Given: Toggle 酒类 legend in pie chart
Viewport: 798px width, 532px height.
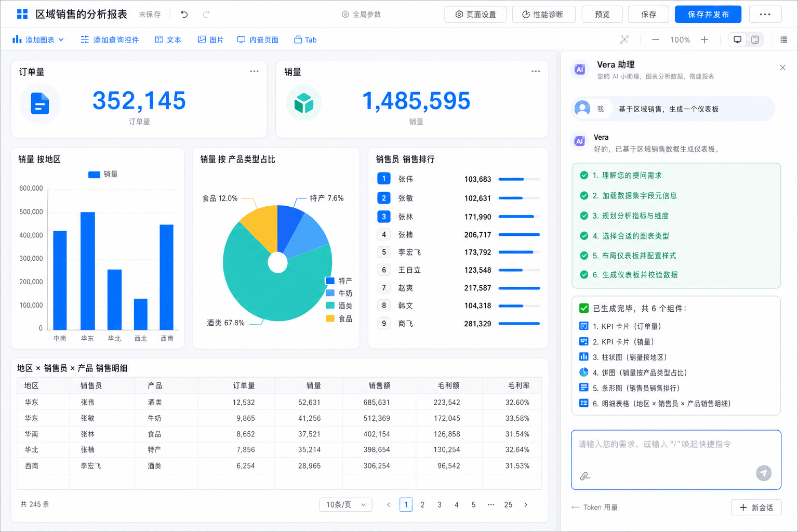Looking at the screenshot, I should coord(339,305).
